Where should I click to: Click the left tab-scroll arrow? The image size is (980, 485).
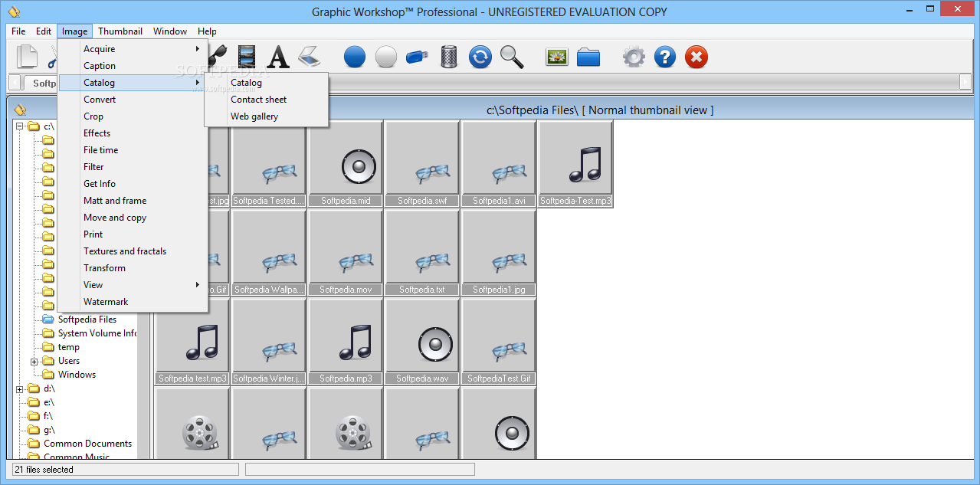pyautogui.click(x=15, y=82)
